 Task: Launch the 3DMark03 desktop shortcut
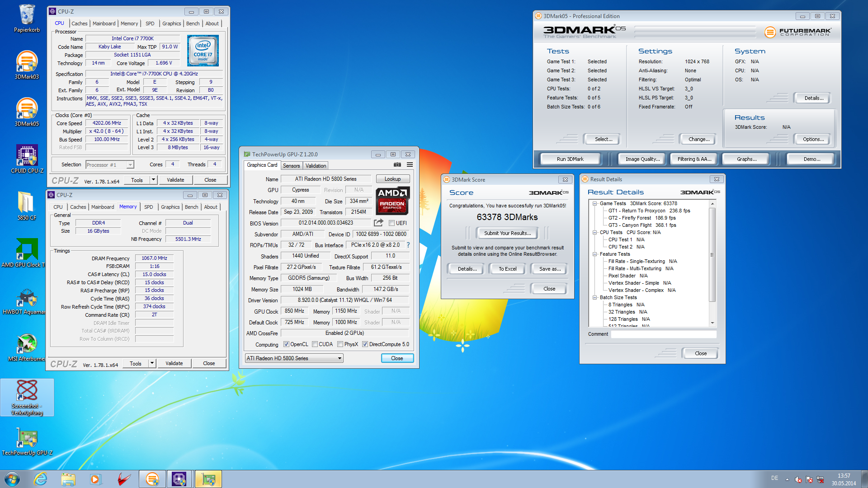click(x=27, y=65)
